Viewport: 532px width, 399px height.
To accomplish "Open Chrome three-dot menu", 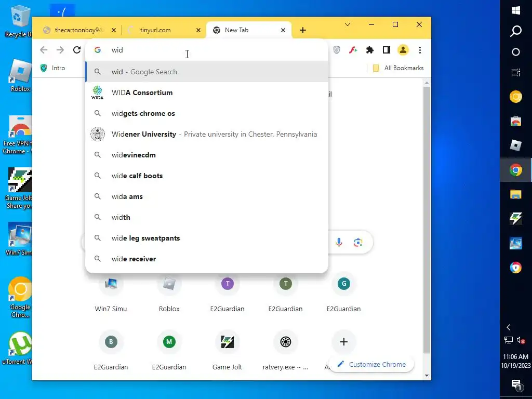I will tap(420, 50).
